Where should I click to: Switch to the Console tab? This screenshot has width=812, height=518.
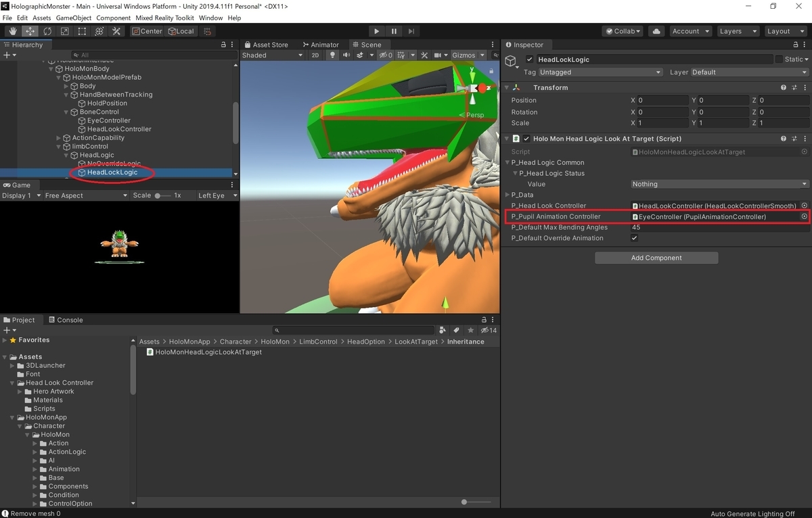[65, 320]
